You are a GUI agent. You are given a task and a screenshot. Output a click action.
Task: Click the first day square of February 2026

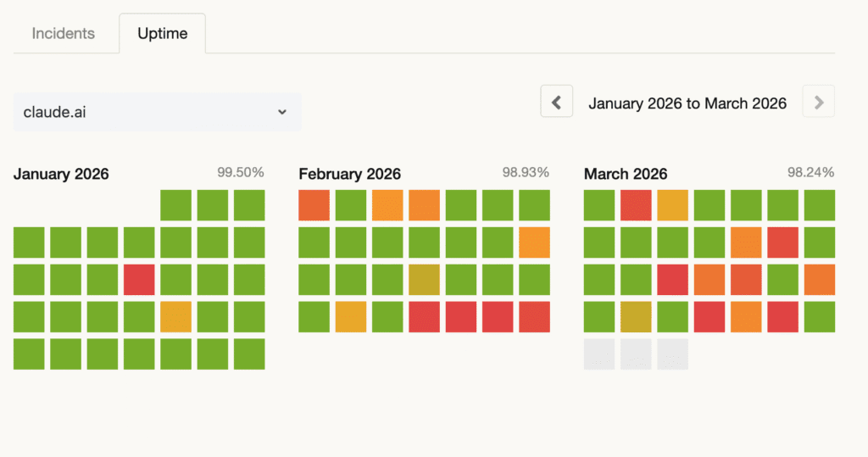[x=314, y=205]
